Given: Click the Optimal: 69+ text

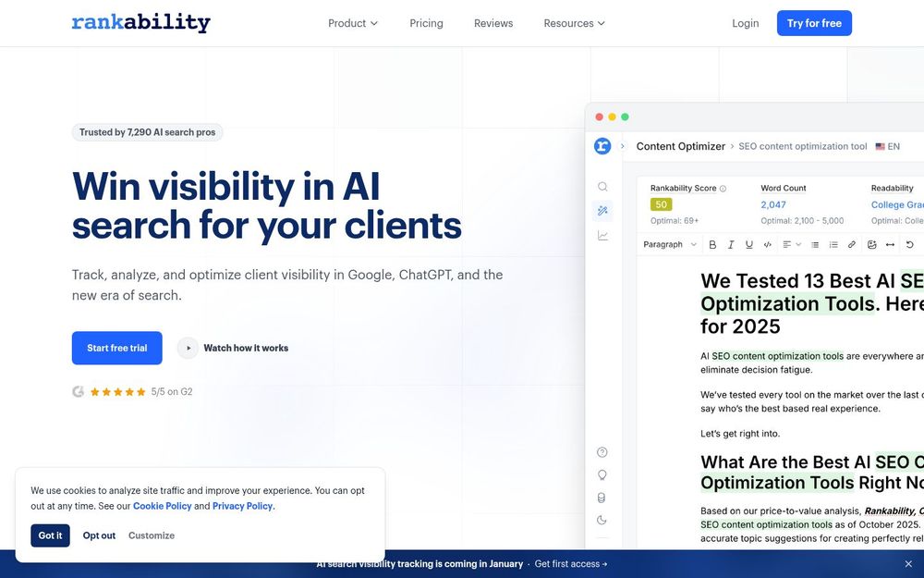Looking at the screenshot, I should coord(675,221).
